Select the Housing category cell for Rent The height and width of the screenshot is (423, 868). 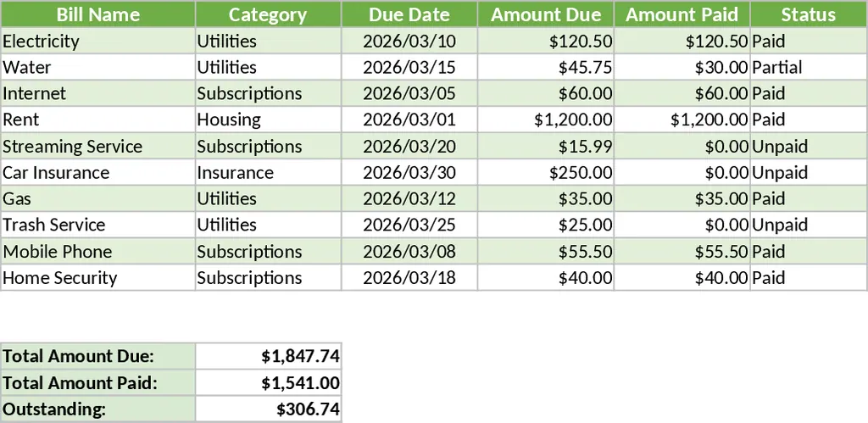pos(268,120)
